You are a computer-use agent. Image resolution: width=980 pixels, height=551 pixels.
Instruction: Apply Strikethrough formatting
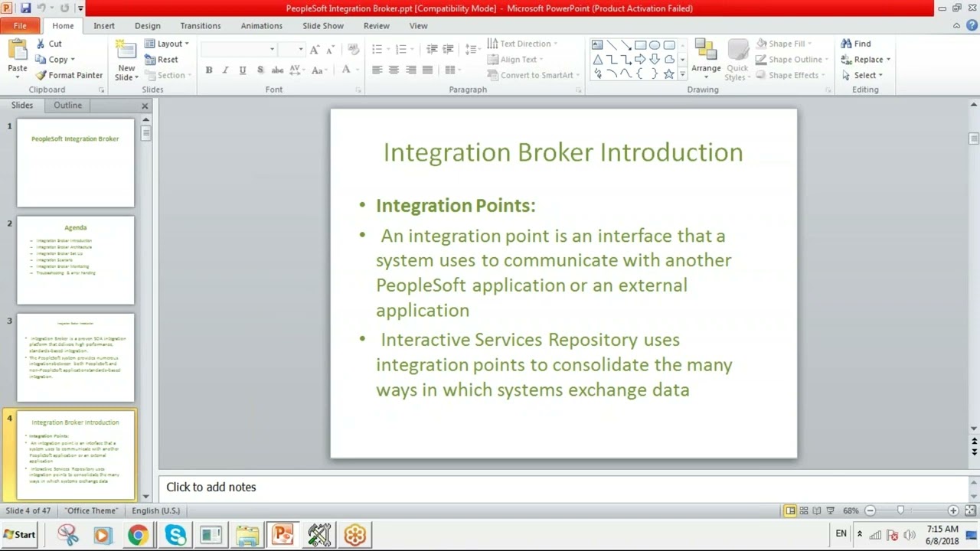[277, 70]
